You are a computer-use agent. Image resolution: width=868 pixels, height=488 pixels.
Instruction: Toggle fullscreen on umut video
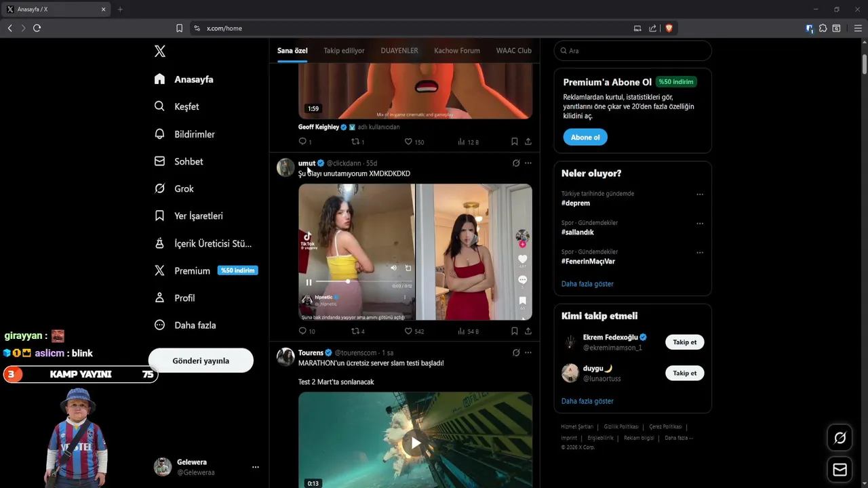coord(408,268)
